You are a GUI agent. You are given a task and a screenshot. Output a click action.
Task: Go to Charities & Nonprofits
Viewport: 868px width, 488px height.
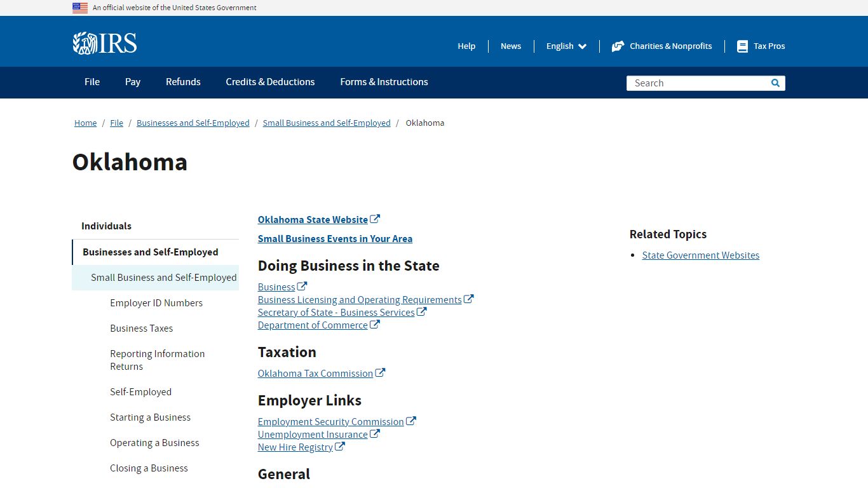click(661, 46)
